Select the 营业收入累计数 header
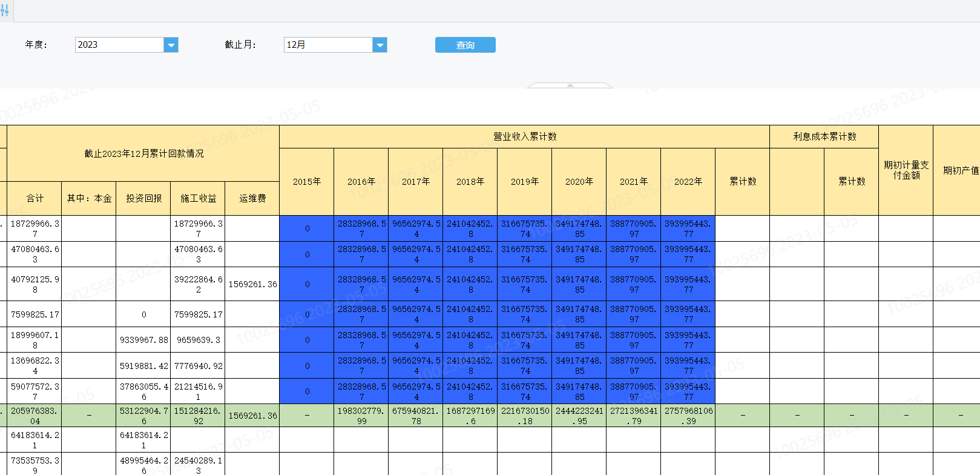980x475 pixels. (525, 136)
